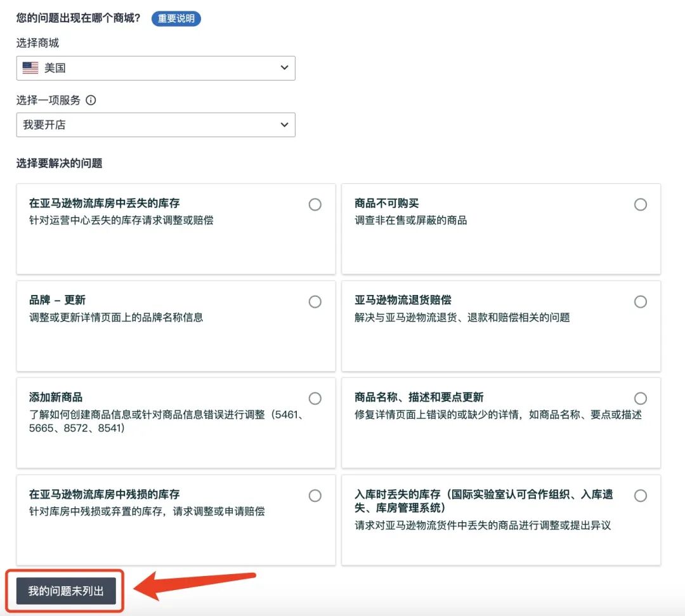Select the 在亚马逊物流库房中残损的库存 radio button

[x=315, y=496]
